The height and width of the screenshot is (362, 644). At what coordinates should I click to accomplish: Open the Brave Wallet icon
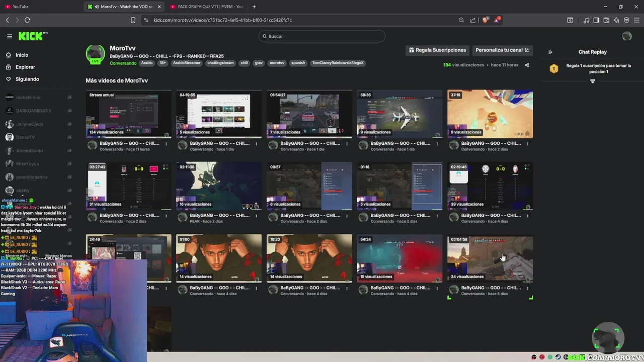(606, 20)
